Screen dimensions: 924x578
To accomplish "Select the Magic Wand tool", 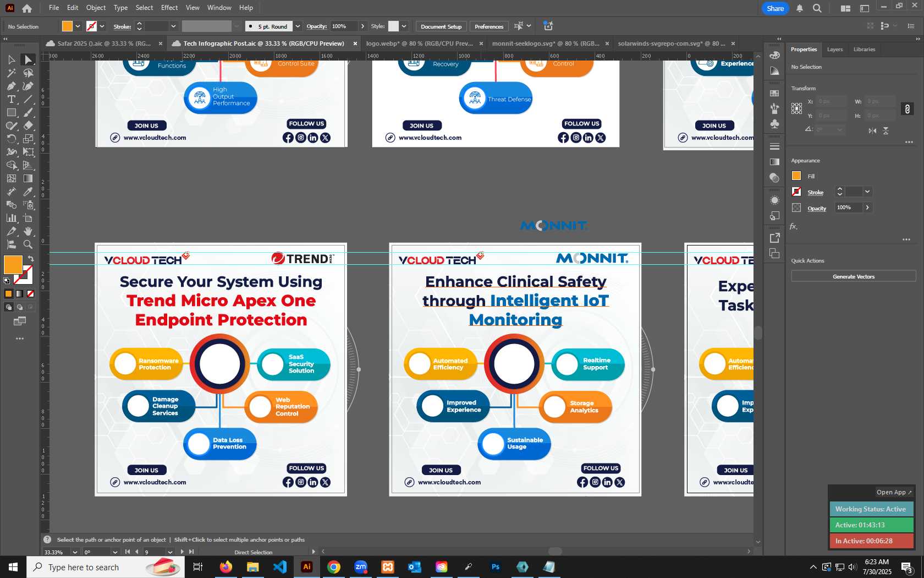I will coord(11,73).
